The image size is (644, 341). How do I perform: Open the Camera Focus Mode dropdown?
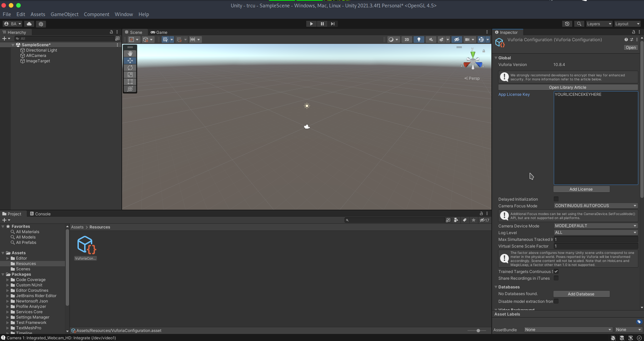[x=595, y=205]
